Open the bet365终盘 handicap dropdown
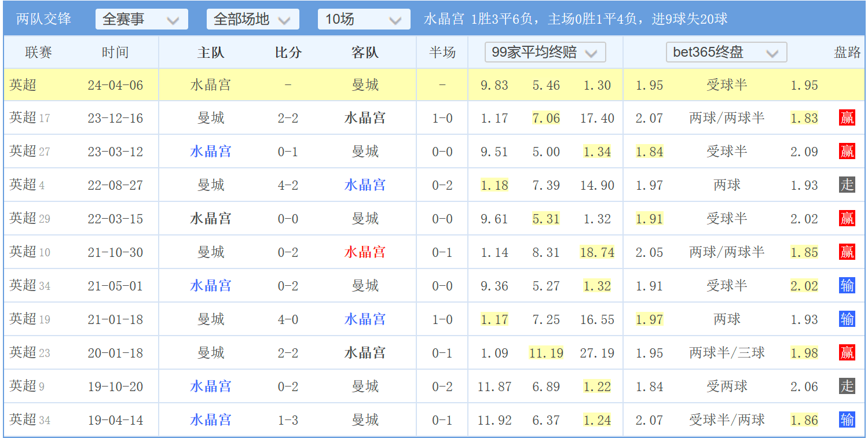Image resolution: width=868 pixels, height=438 pixels. click(726, 53)
